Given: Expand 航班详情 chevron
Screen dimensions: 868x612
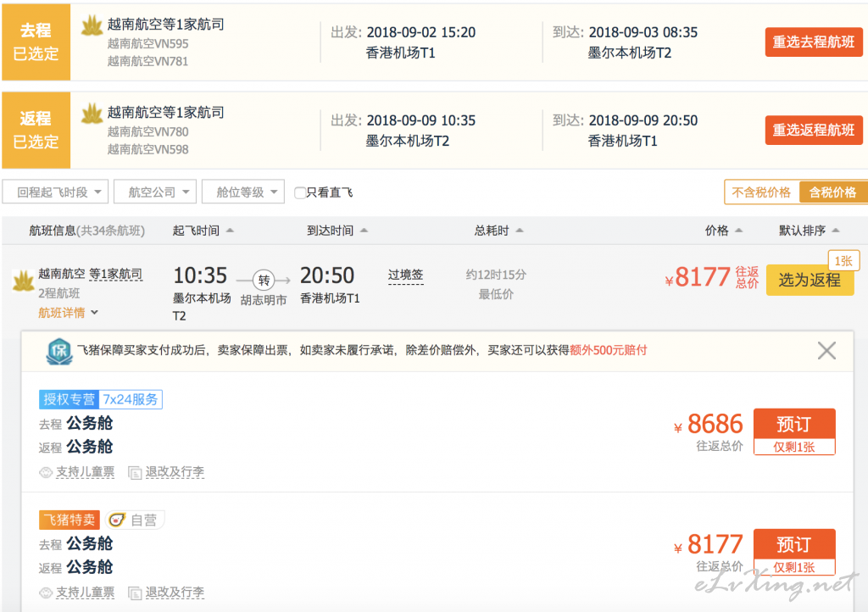Looking at the screenshot, I should click(95, 313).
